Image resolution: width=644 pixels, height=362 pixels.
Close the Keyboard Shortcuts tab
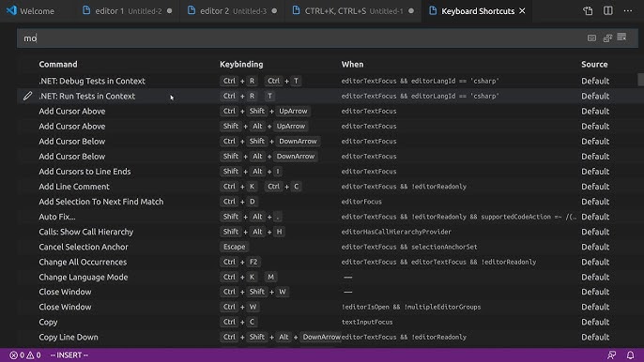(x=522, y=11)
